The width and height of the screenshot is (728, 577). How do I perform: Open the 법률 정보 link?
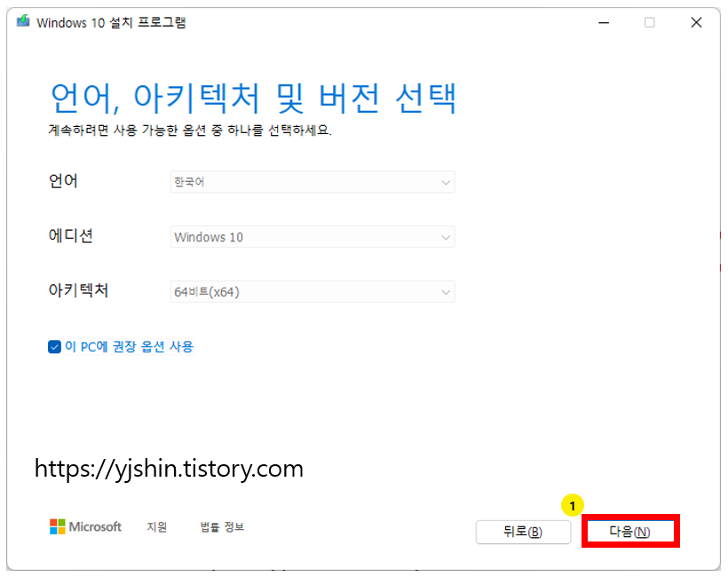222,527
